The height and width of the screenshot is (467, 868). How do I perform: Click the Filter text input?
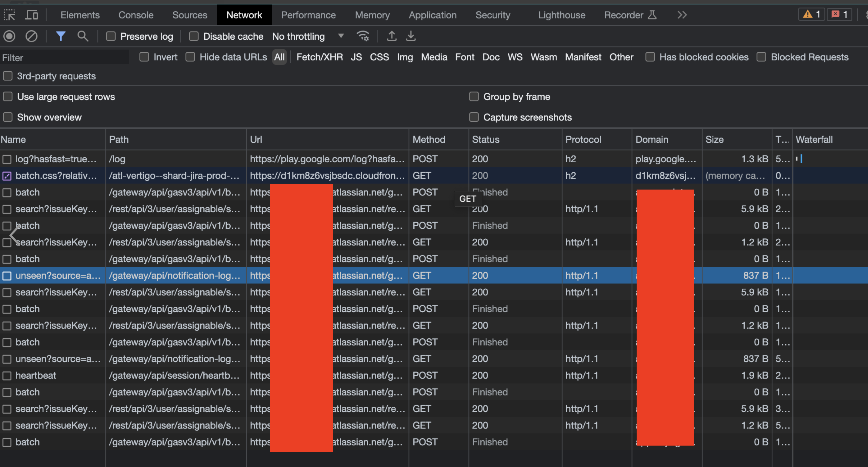[64, 58]
